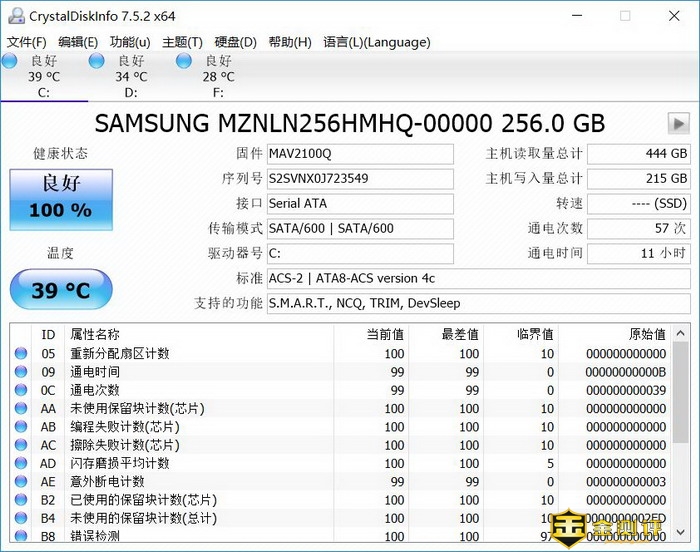Screen dimensions: 700x552
Task: Open the 编辑(E) menu
Action: pyautogui.click(x=78, y=42)
